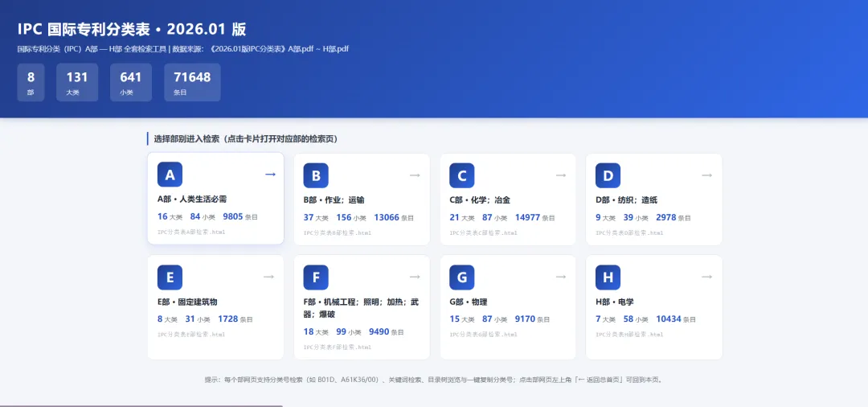
Task: Click the 641 小类 stat box
Action: 131,83
